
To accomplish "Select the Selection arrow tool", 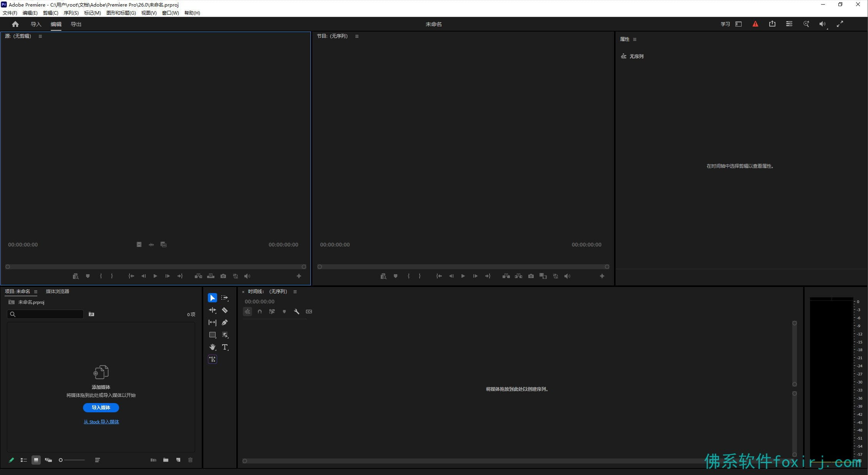I will [x=212, y=298].
